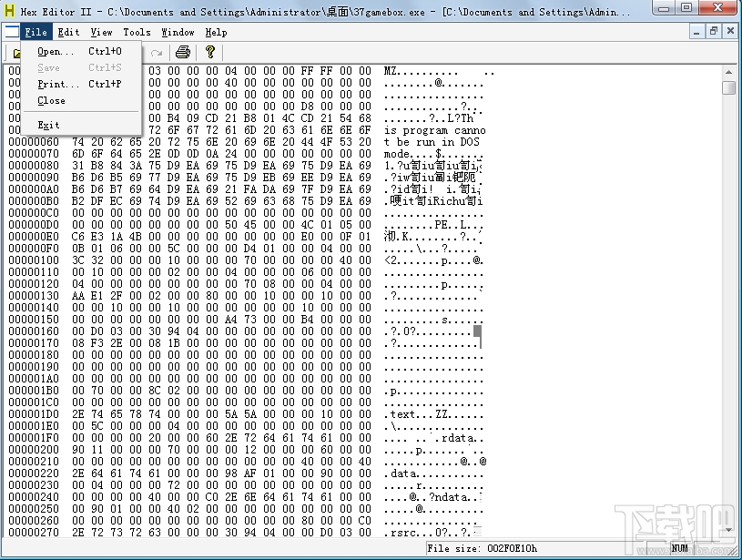This screenshot has width=742, height=560.
Task: Select Close from the File menu
Action: (x=51, y=100)
